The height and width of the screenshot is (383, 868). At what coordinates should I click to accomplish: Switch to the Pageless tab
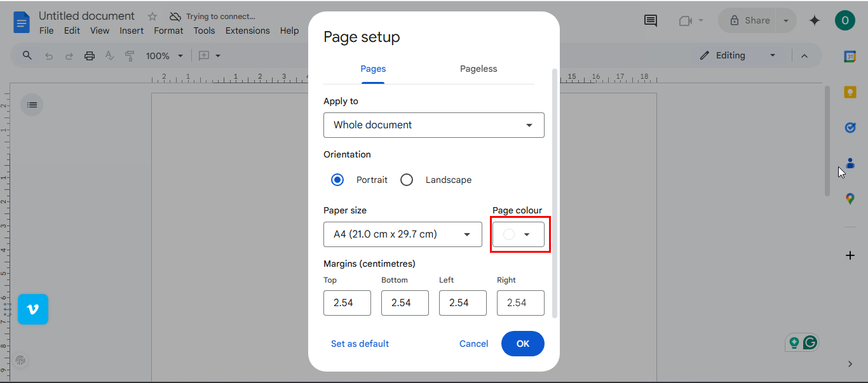[478, 69]
